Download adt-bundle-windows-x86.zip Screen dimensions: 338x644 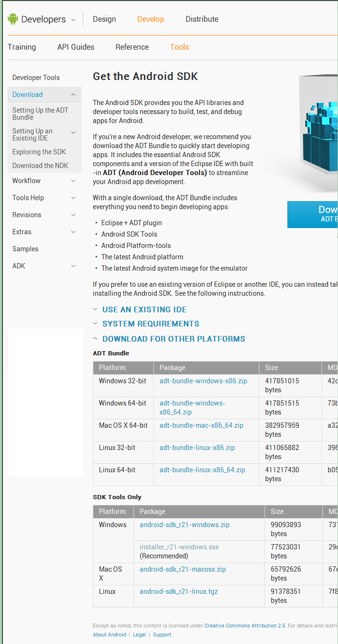pos(203,381)
